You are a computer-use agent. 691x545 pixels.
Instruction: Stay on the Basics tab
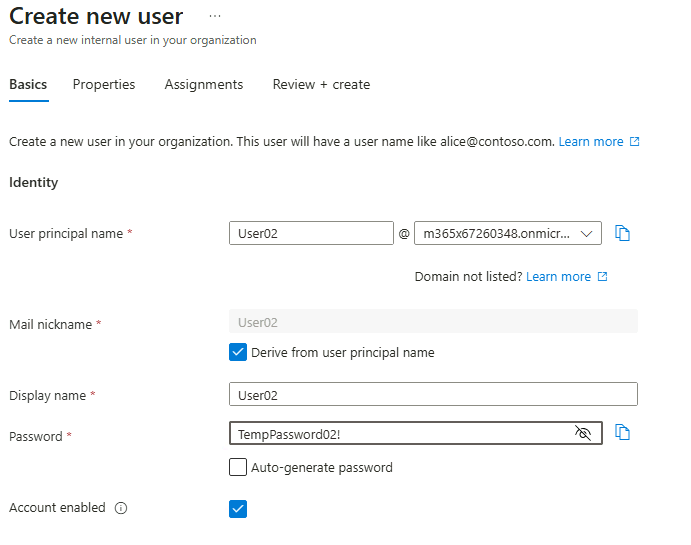28,85
